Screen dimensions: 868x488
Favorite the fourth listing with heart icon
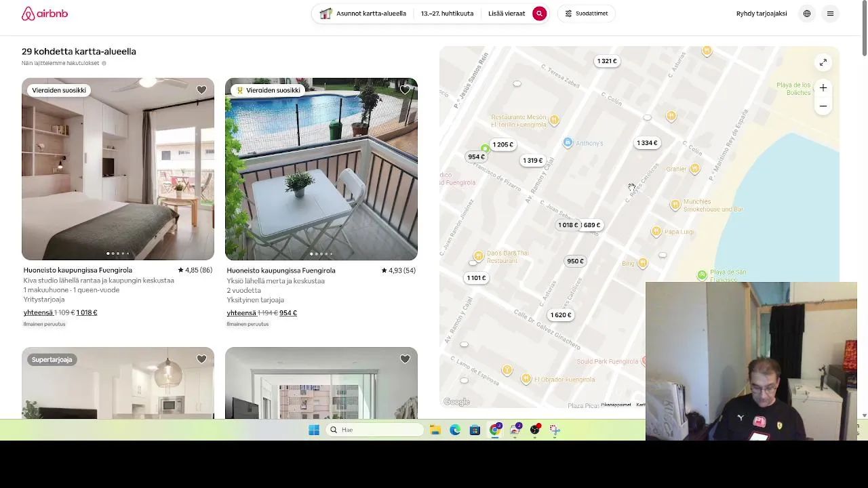(405, 359)
